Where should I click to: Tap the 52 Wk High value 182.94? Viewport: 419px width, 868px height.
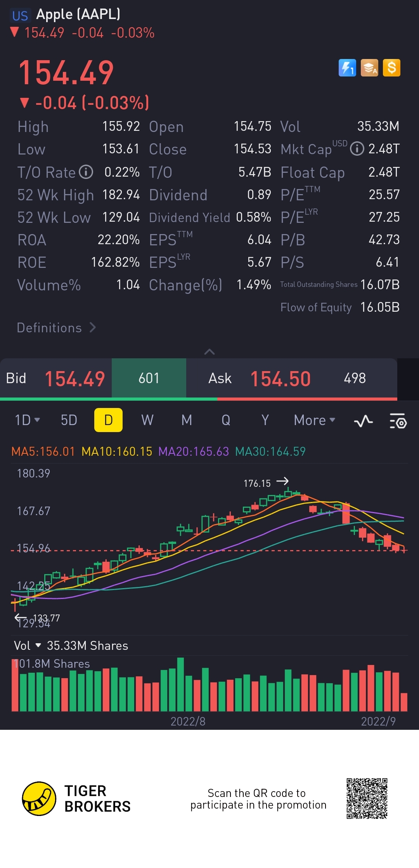pyautogui.click(x=121, y=195)
